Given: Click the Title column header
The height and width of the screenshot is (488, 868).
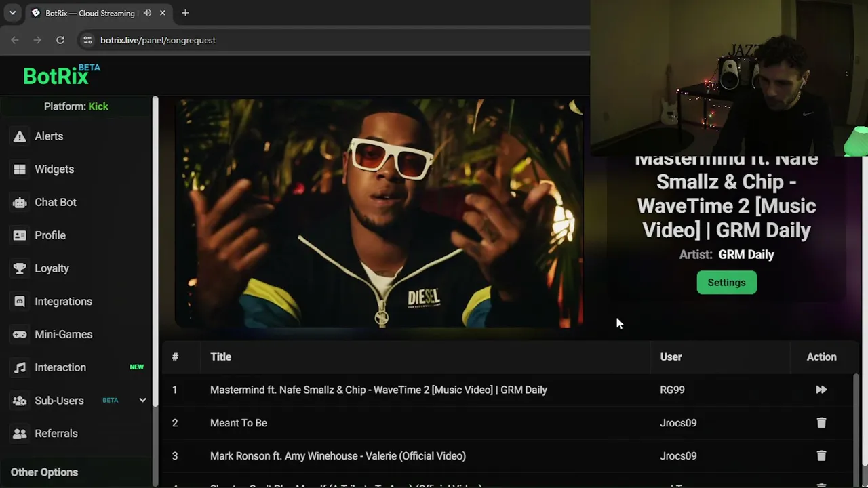Looking at the screenshot, I should coord(220,357).
